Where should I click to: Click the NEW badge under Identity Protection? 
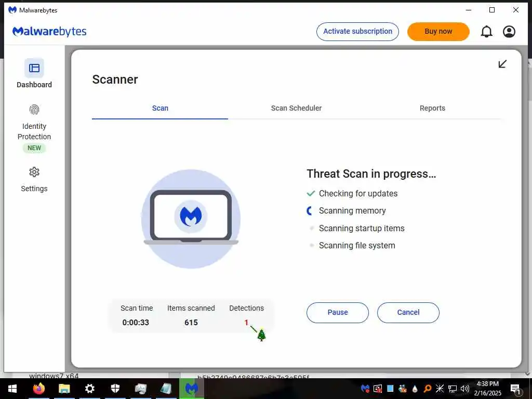coord(34,148)
